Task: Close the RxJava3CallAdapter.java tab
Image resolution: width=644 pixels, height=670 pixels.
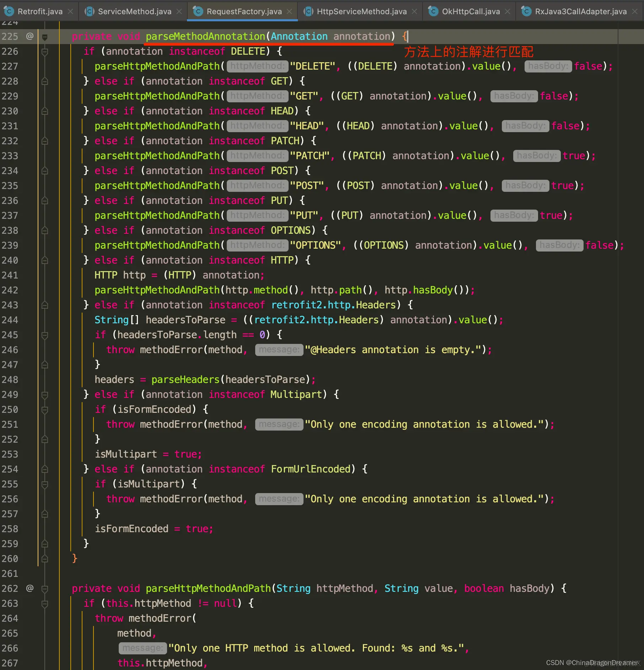Action: point(635,11)
